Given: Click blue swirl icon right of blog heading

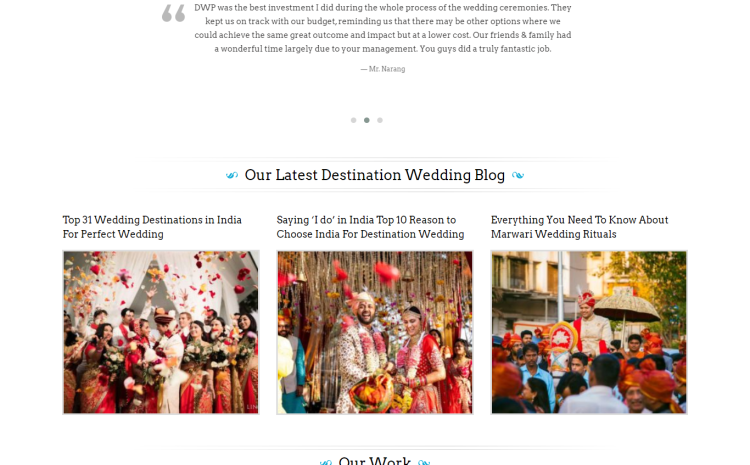Looking at the screenshot, I should (x=518, y=176).
